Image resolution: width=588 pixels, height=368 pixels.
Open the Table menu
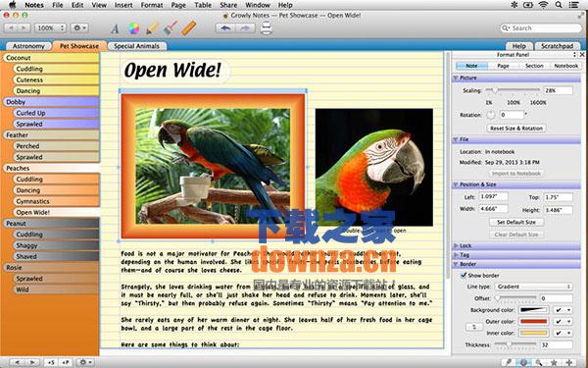pyautogui.click(x=203, y=5)
